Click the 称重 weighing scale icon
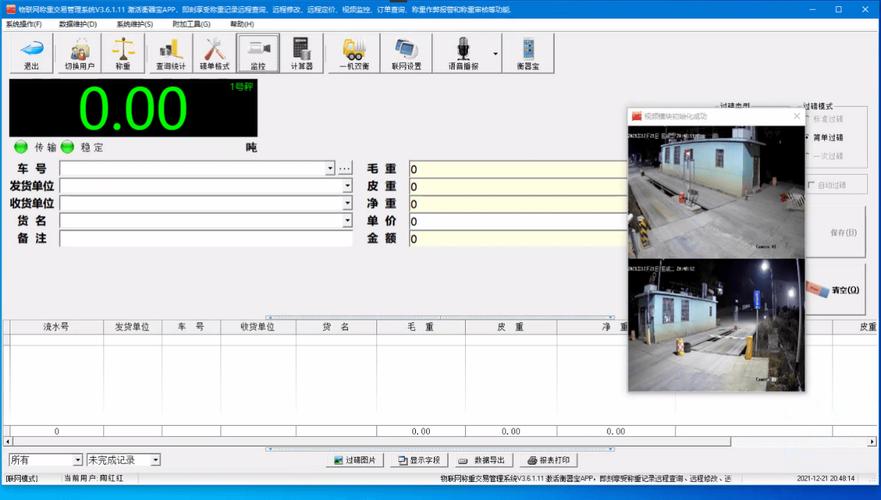 pos(123,53)
